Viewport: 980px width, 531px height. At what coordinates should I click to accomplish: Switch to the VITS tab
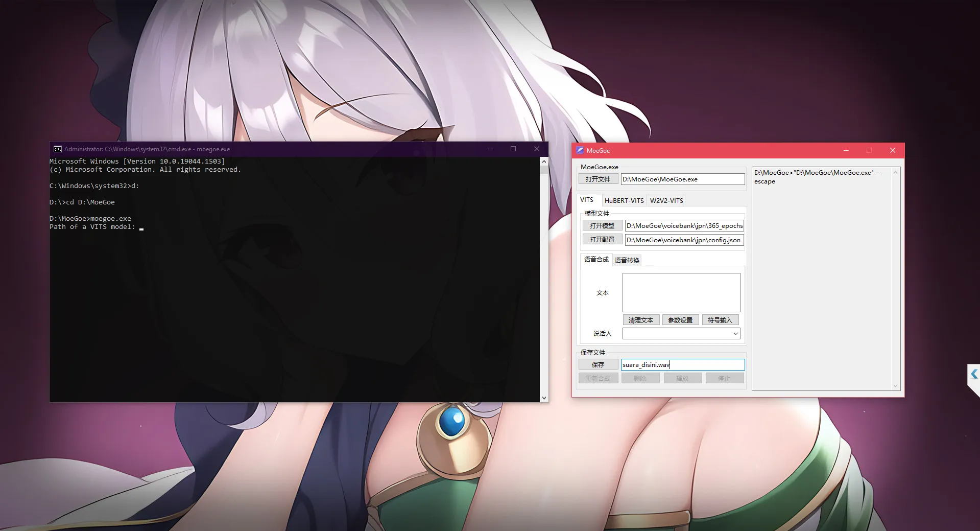587,200
